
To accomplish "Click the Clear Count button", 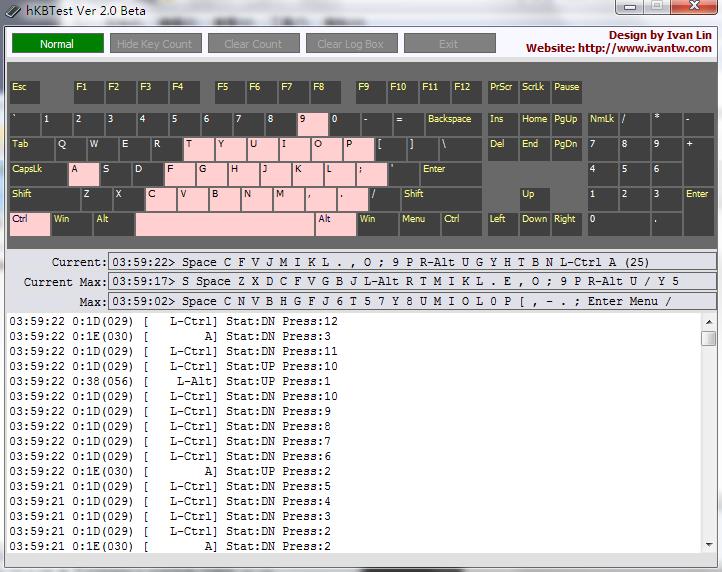I will coord(253,44).
